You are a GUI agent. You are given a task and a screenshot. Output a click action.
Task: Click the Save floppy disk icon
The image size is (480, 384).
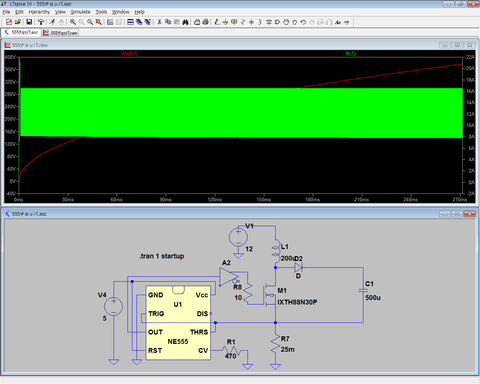(x=29, y=22)
